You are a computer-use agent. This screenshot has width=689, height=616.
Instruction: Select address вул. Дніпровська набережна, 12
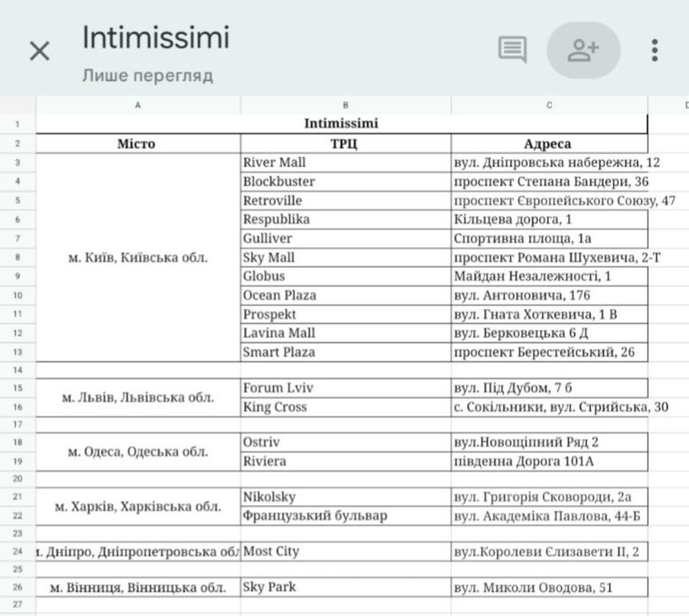tap(549, 162)
